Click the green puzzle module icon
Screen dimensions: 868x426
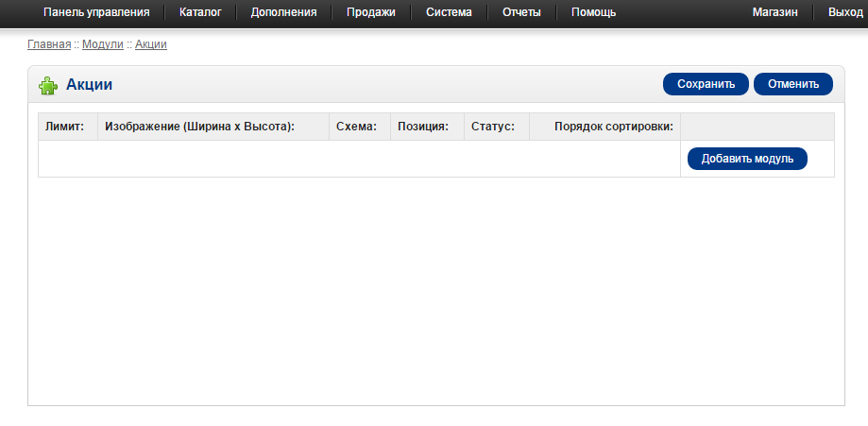(47, 85)
